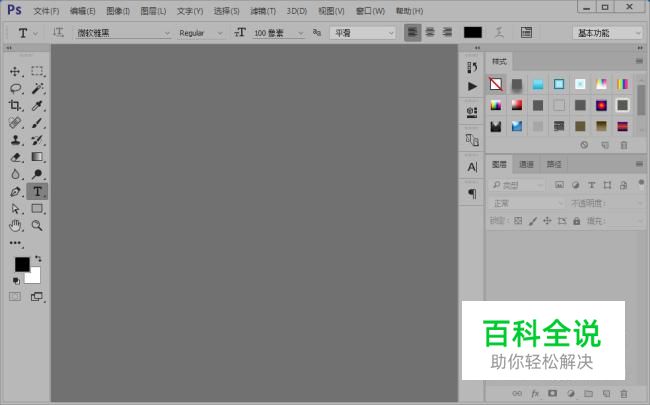Open the layer filter kind dropdown
This screenshot has width=650, height=405.
tap(517, 185)
